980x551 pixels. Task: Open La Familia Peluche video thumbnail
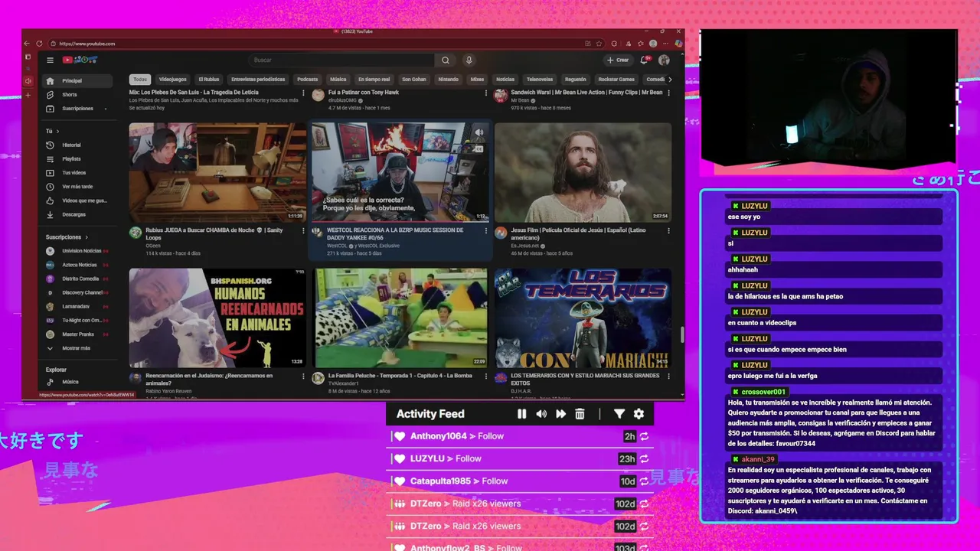[400, 318]
